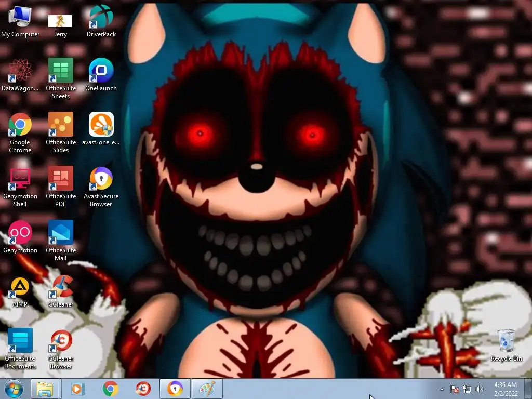
Task: Open network status tray icon
Action: tap(467, 389)
